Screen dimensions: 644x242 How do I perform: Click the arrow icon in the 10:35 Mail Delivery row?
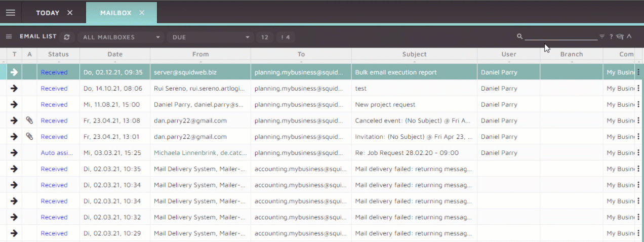click(x=14, y=169)
